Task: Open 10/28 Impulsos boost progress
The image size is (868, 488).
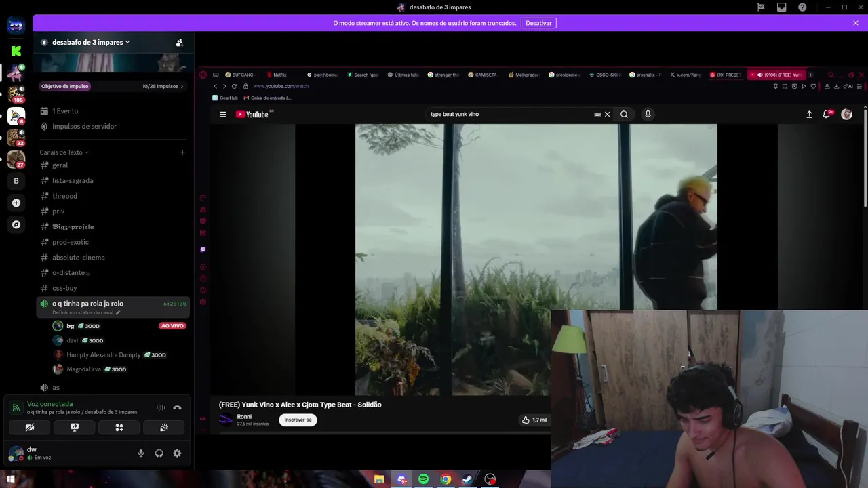Action: pyautogui.click(x=163, y=86)
